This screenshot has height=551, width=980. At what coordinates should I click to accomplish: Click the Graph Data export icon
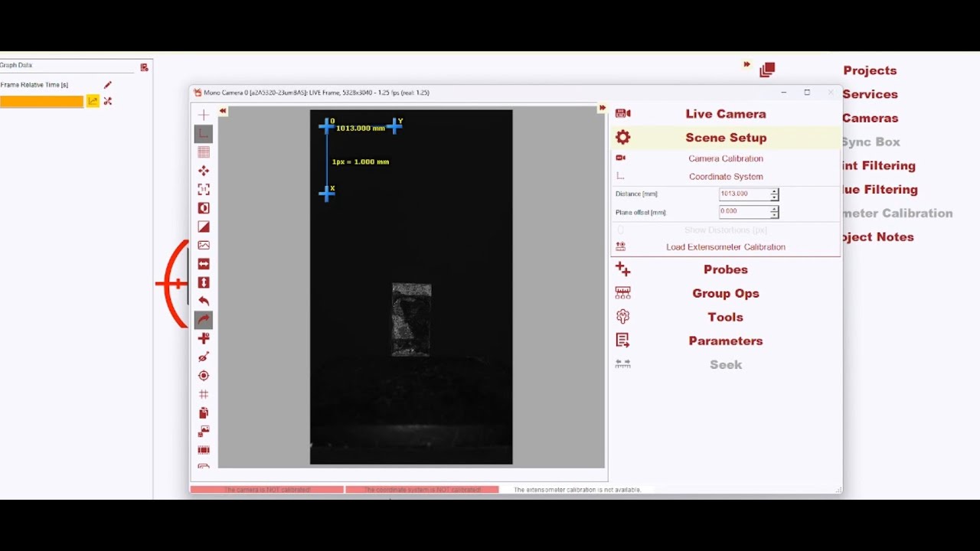pos(144,67)
